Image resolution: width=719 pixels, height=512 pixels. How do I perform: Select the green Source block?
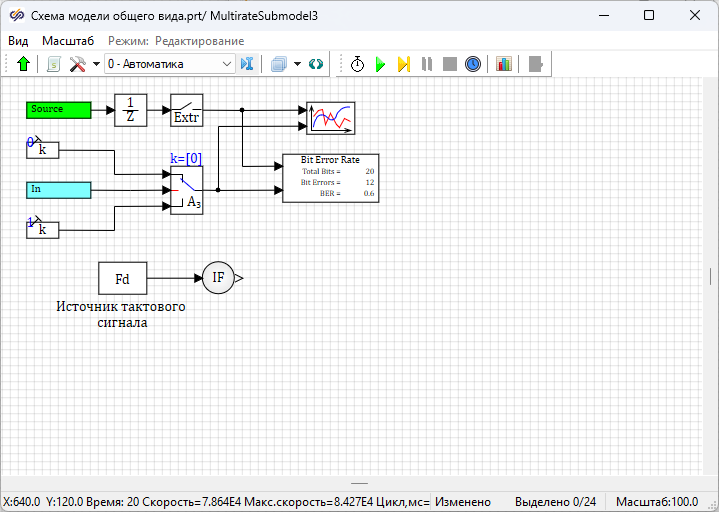[58, 109]
